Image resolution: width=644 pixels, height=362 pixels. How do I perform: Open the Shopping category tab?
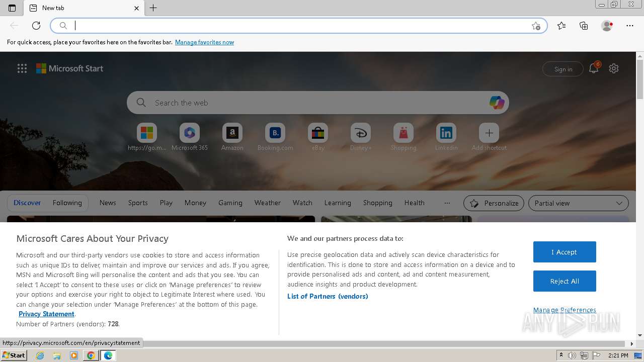point(378,203)
